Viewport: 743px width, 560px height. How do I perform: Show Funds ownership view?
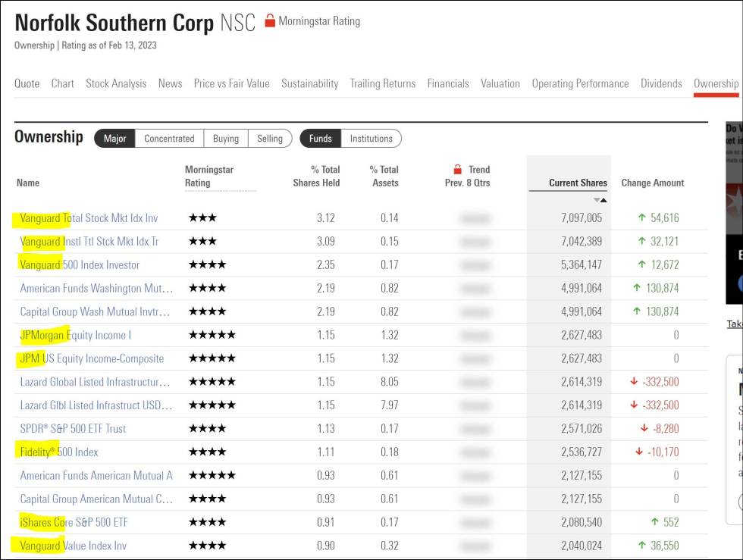tap(320, 139)
